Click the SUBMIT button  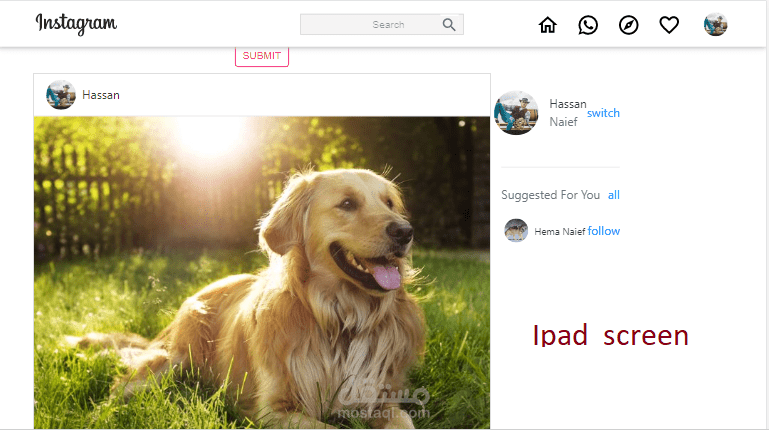262,56
